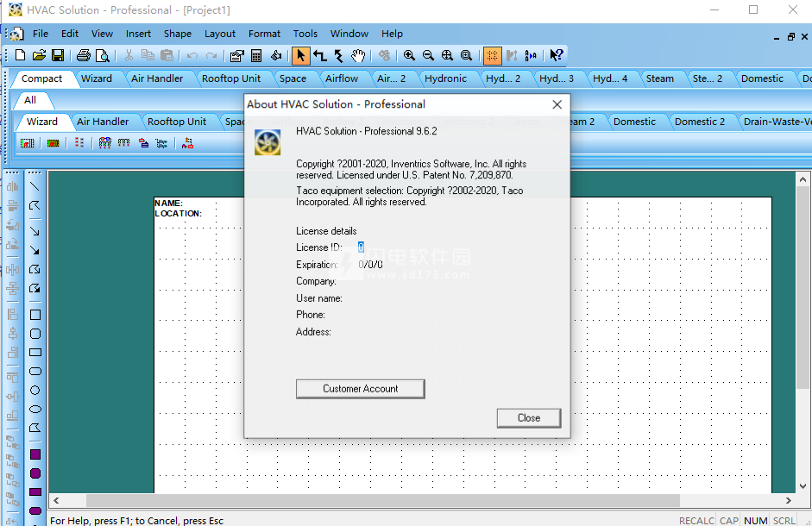Click the calculator icon in the toolbar
Viewport: 812px width, 526px height.
coord(256,55)
